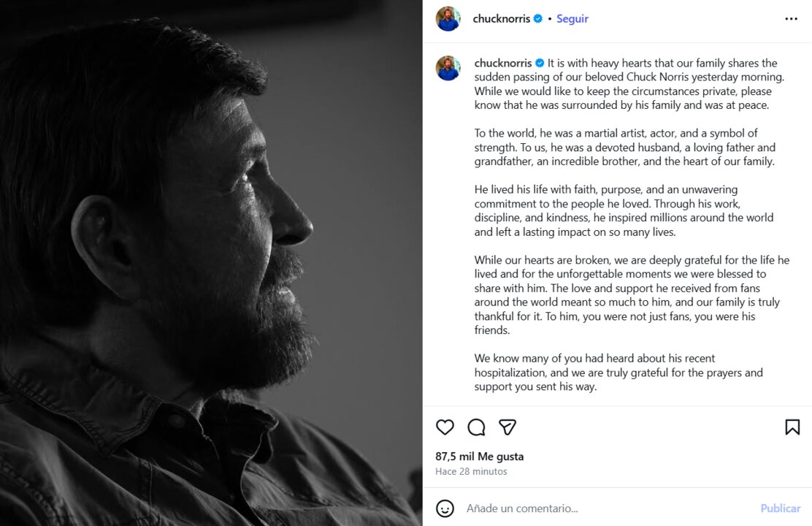Click the black-and-white profile portrait photo
The height and width of the screenshot is (526, 812).
(x=211, y=263)
